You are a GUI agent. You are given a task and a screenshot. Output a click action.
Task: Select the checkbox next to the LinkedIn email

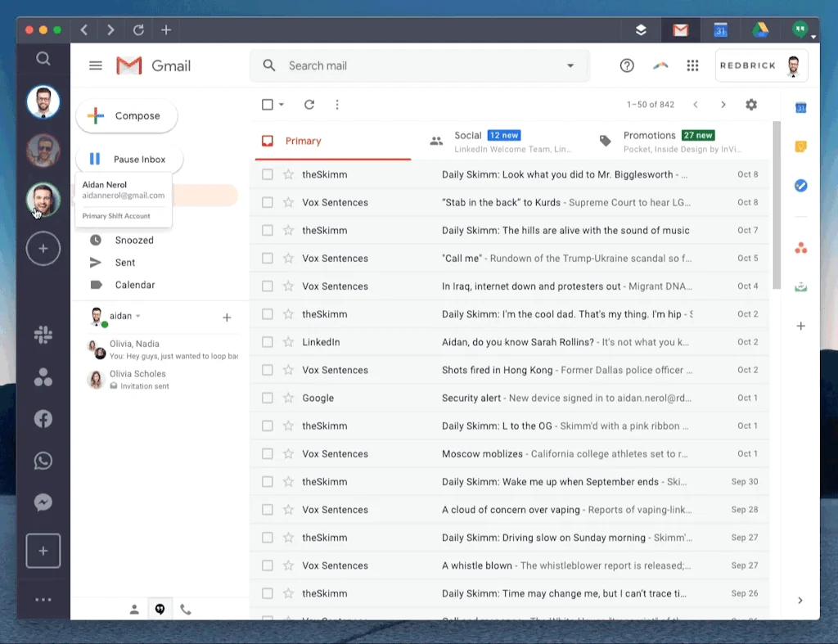pos(268,342)
